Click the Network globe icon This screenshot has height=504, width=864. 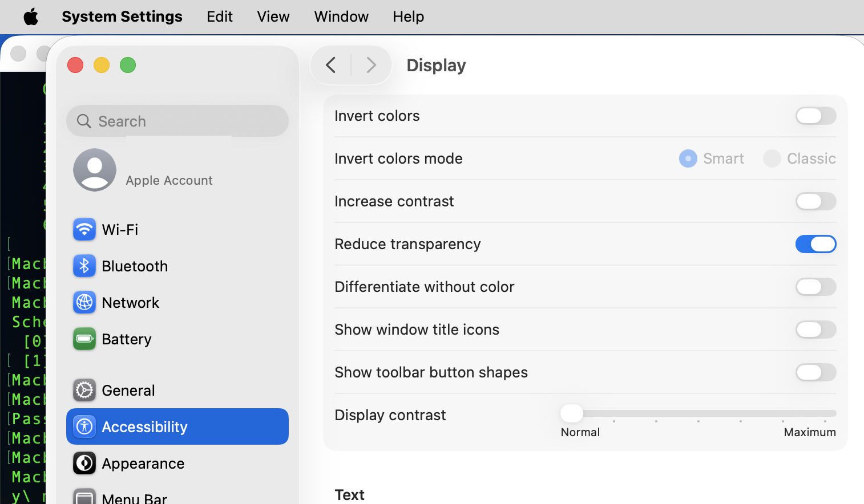coord(84,302)
